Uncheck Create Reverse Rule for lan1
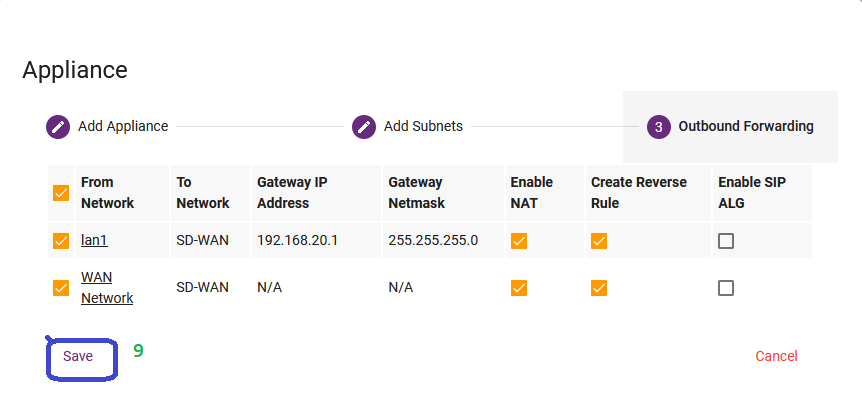Screen dimensions: 862x420 pos(599,241)
